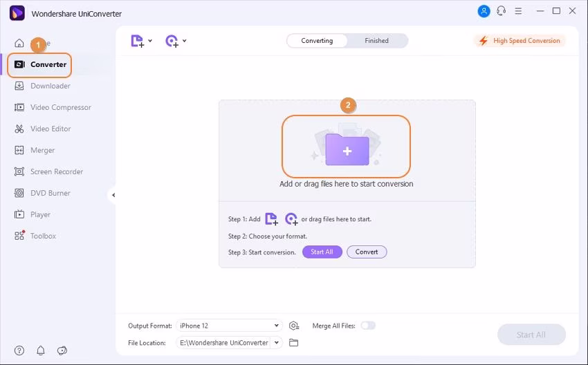Click the bottom-right Start All button
Screen dimensions: 588x365
(x=531, y=335)
